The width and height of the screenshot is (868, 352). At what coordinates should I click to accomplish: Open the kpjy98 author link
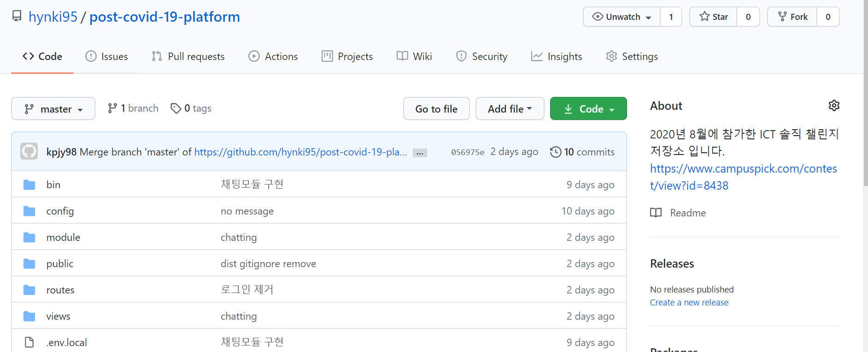click(61, 152)
